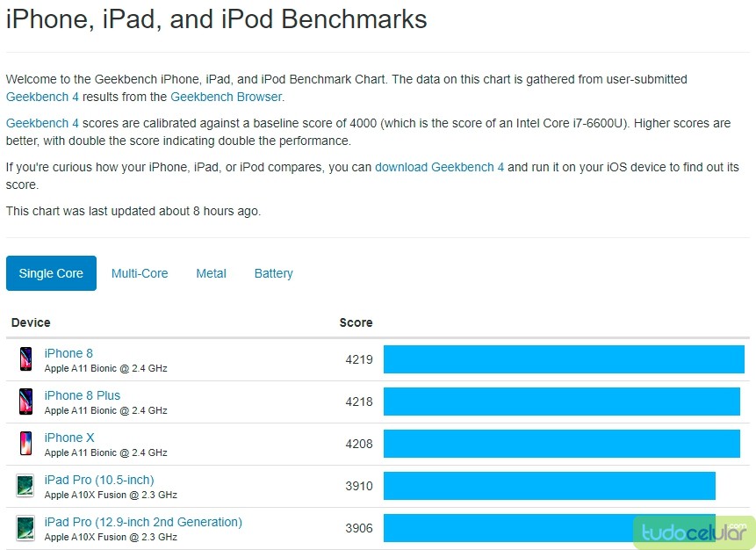Open the iPhone 8 link

point(68,353)
